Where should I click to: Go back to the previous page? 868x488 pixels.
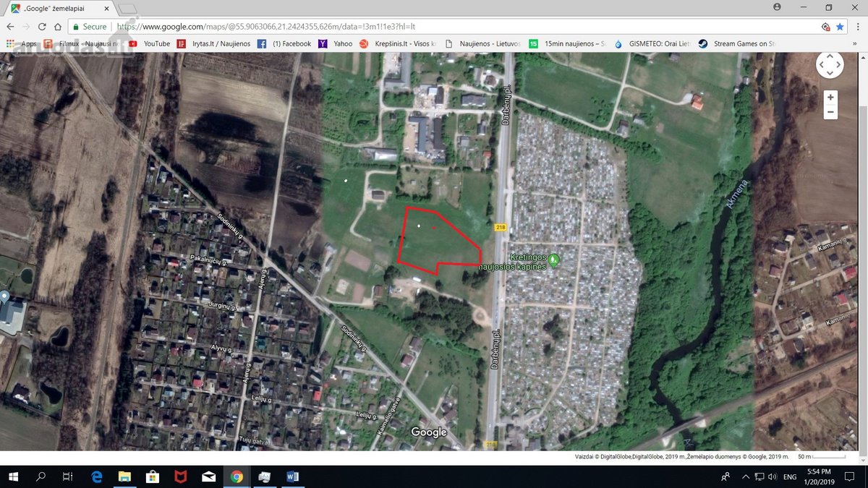pyautogui.click(x=10, y=26)
